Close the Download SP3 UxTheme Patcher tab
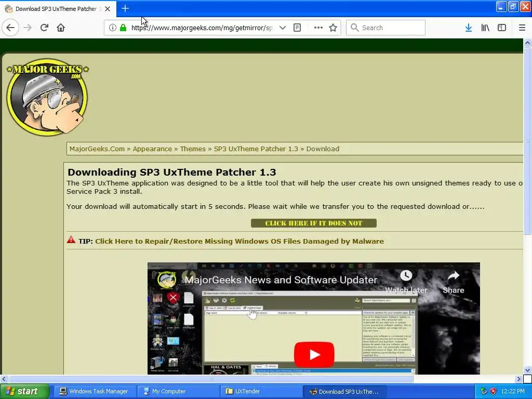Viewport: 532px width, 399px height. pos(108,9)
